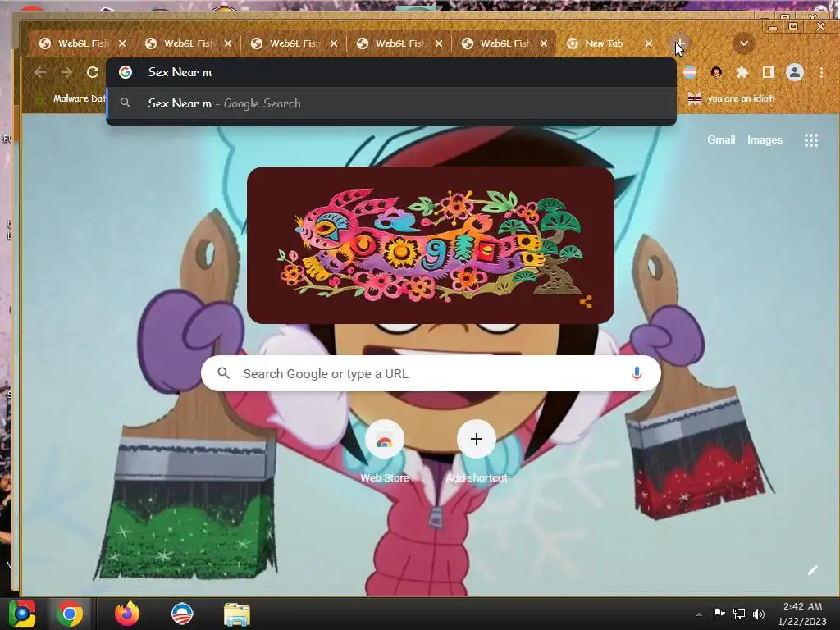The image size is (840, 630).
Task: Click the magnifier icon in the search box
Action: point(224,373)
